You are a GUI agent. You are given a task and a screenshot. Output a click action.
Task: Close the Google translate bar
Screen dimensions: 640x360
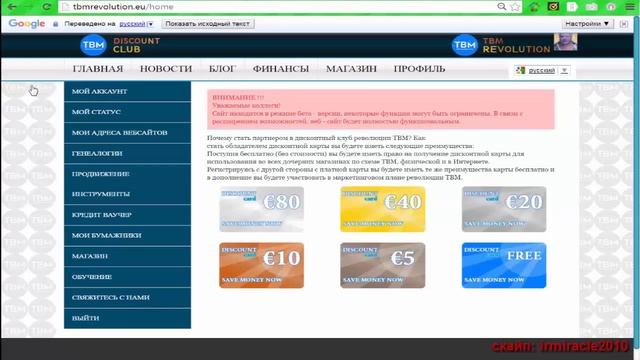(624, 24)
